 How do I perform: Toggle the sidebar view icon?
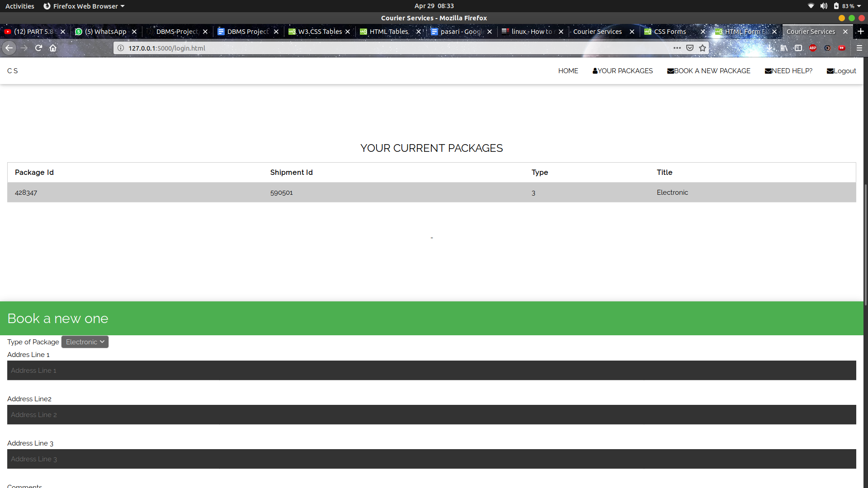tap(798, 48)
